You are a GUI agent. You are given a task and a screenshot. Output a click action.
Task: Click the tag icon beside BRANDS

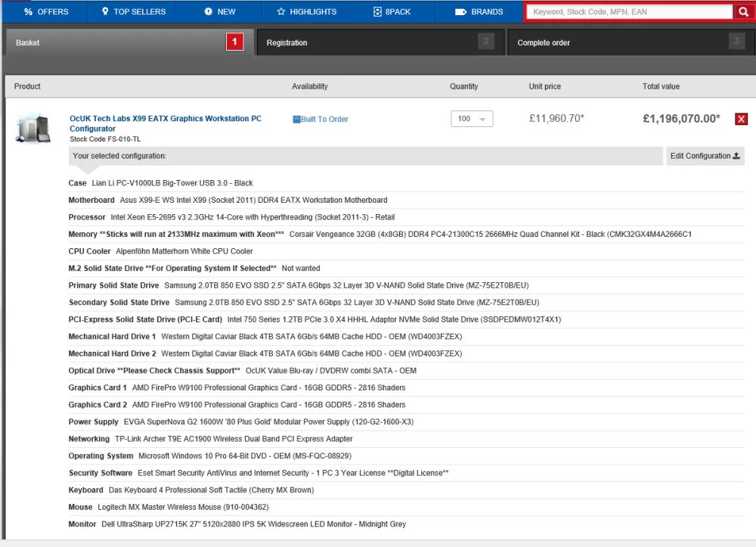460,11
